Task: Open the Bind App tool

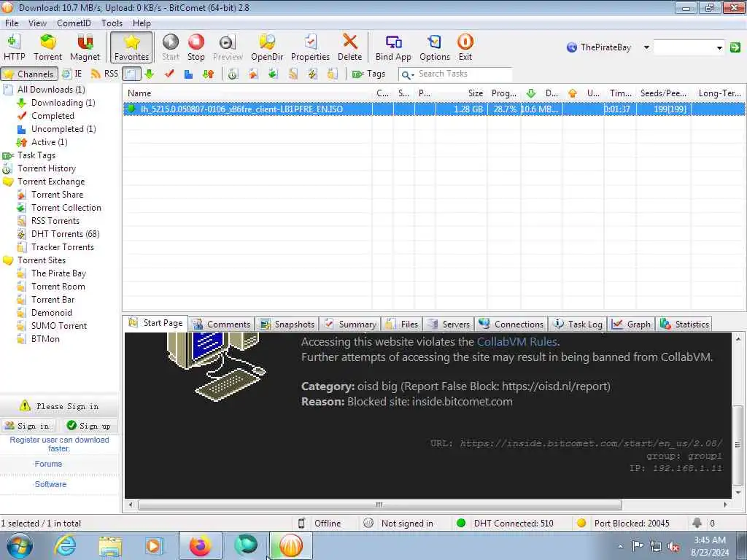Action: coord(393,47)
